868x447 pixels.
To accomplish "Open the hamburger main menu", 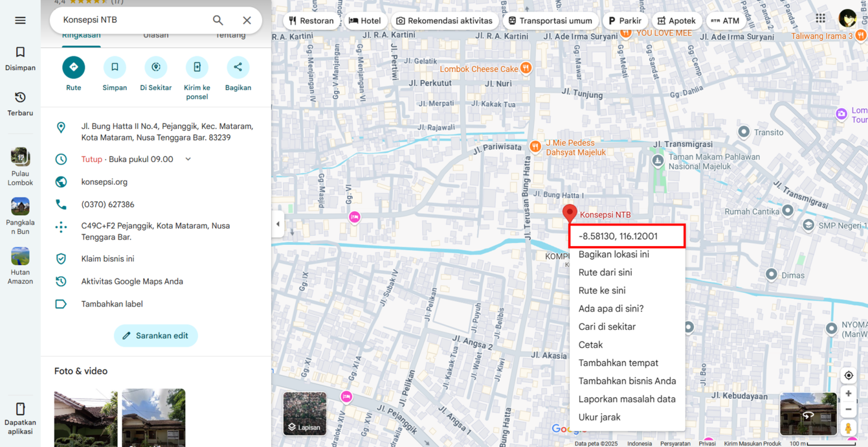I will click(x=20, y=21).
